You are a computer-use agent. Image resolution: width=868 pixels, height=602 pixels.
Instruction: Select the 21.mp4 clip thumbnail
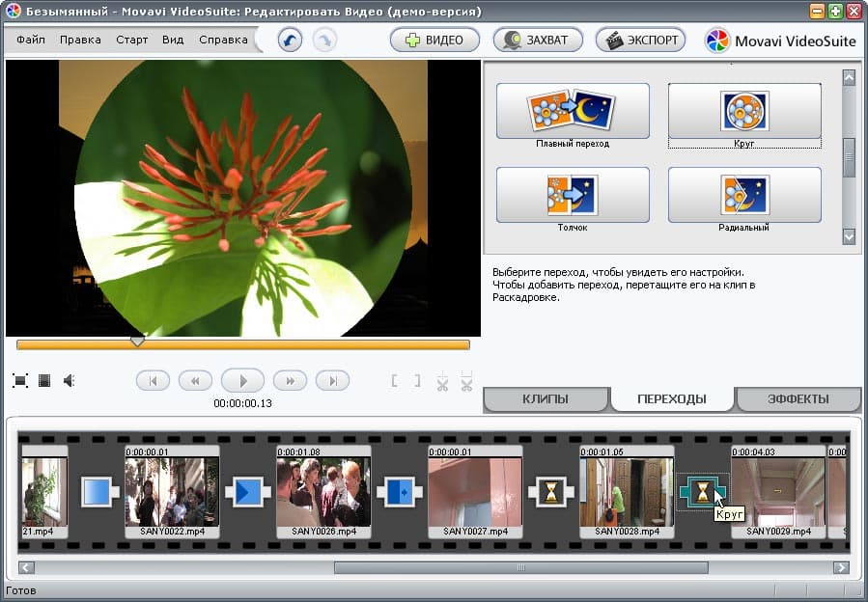tap(44, 492)
